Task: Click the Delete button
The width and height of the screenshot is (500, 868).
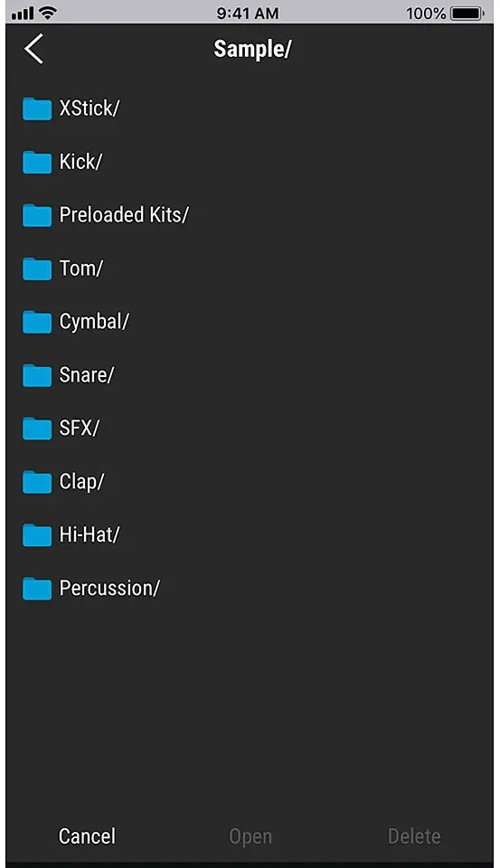Action: (414, 835)
